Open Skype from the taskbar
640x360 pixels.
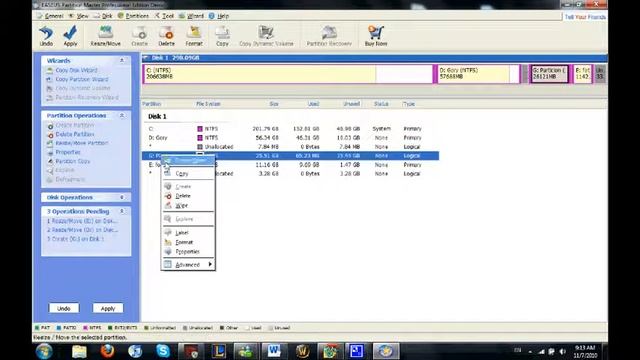(x=163, y=351)
